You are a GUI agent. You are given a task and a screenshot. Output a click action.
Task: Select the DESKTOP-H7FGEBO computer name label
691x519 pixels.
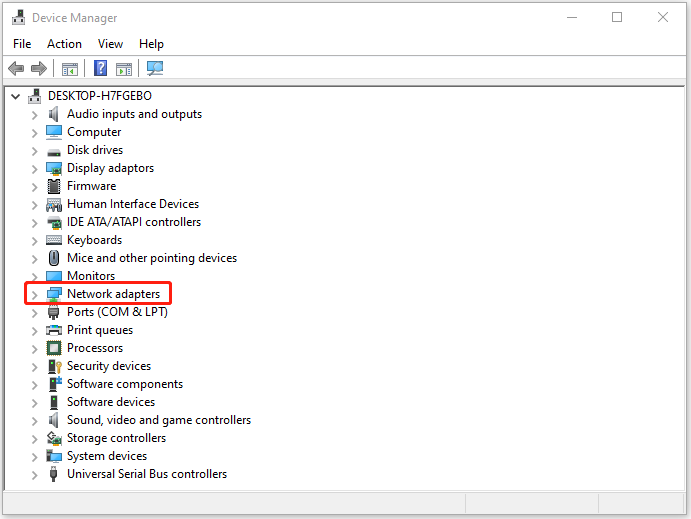pos(100,96)
